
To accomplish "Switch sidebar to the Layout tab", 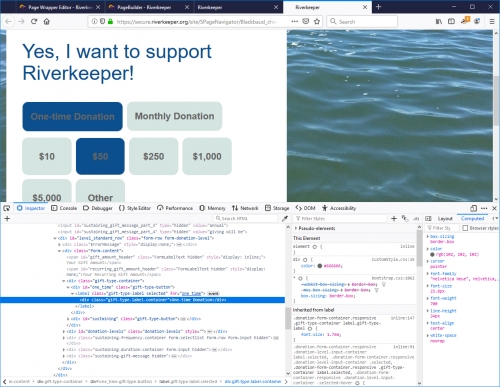I will tap(445, 219).
